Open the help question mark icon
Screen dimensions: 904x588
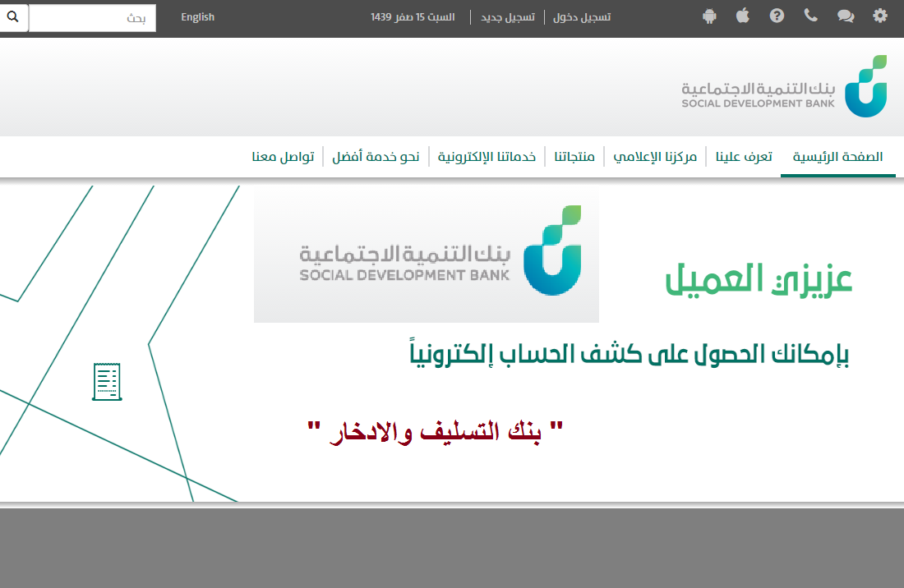(777, 16)
